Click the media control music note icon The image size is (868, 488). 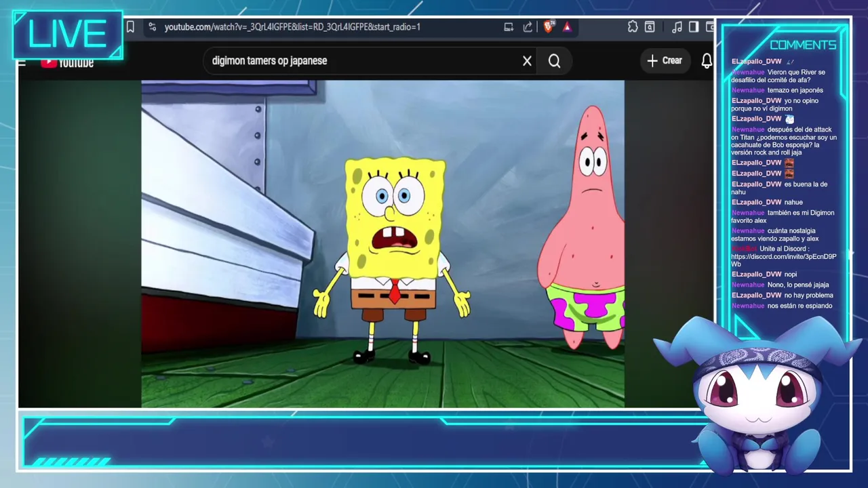[677, 27]
